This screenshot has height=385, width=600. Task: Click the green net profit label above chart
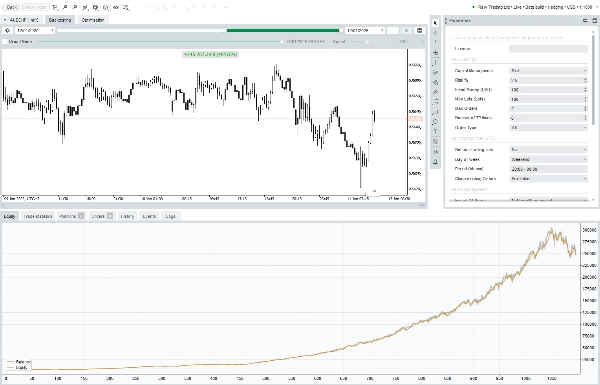210,54
